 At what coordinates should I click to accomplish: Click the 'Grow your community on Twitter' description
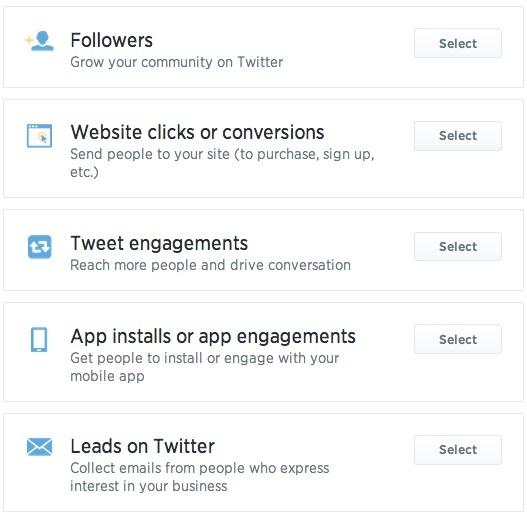click(177, 63)
